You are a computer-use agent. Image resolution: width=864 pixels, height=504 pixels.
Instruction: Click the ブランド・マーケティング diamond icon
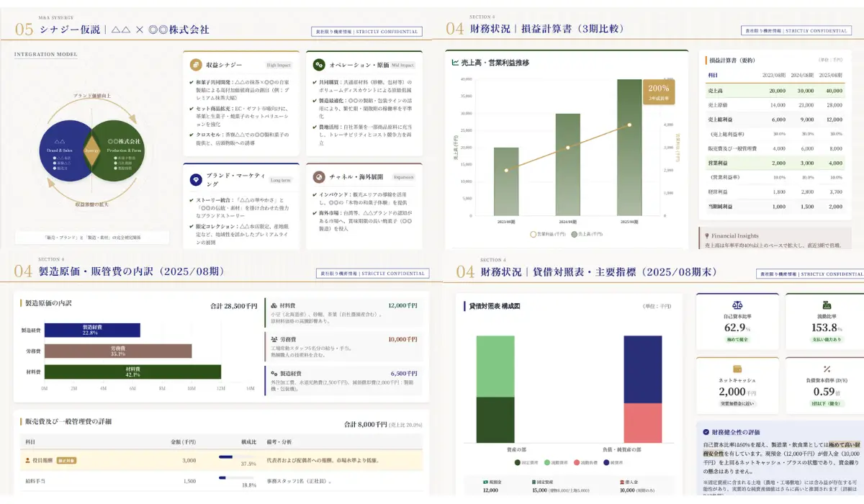click(x=195, y=180)
